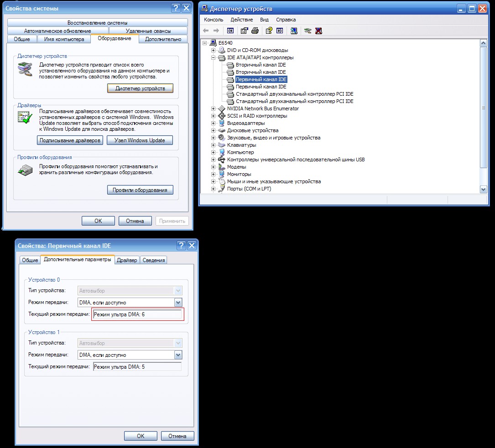Click the USB controllers icon
The image size is (495, 448).
222,160
